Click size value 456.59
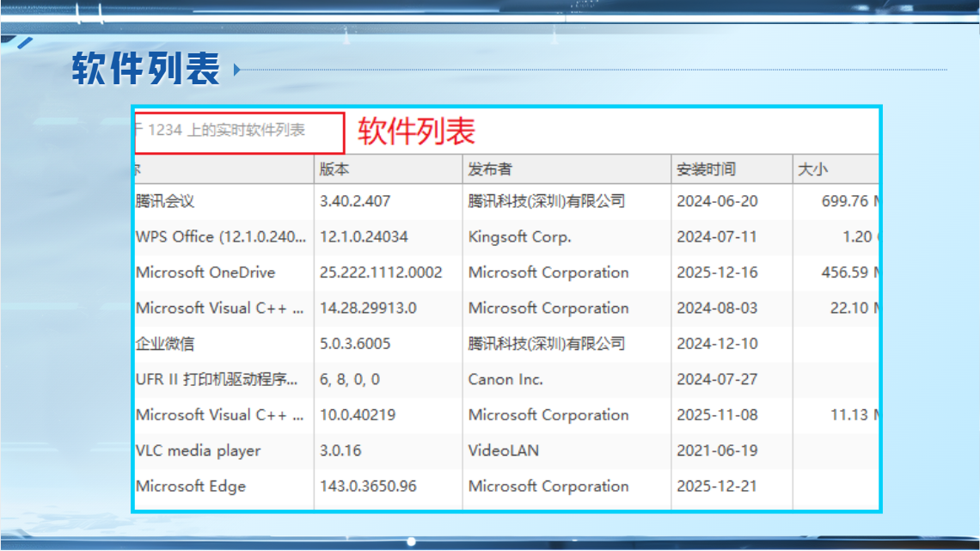The height and width of the screenshot is (551, 980). [x=845, y=272]
